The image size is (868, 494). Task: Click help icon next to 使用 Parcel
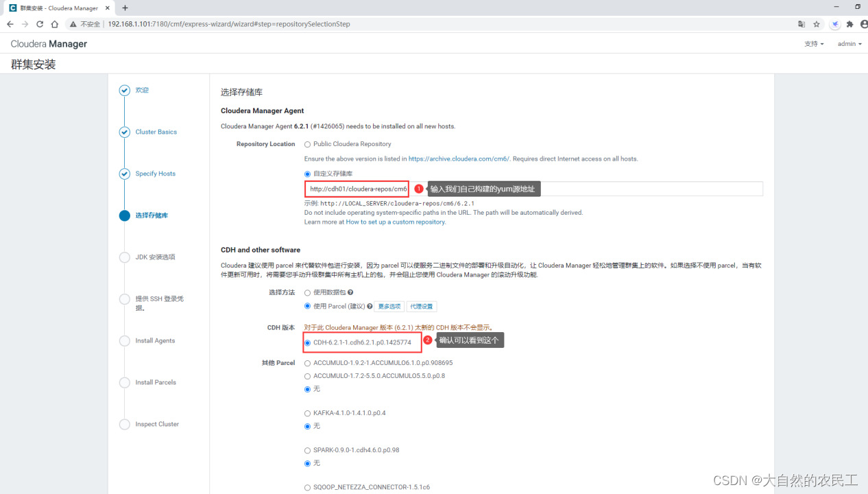pos(370,306)
